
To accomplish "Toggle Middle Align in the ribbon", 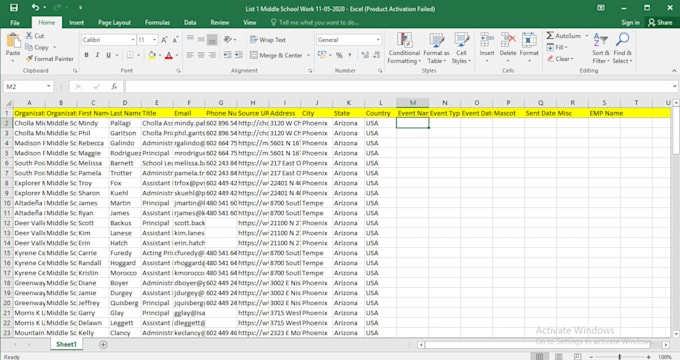I will click(201, 39).
